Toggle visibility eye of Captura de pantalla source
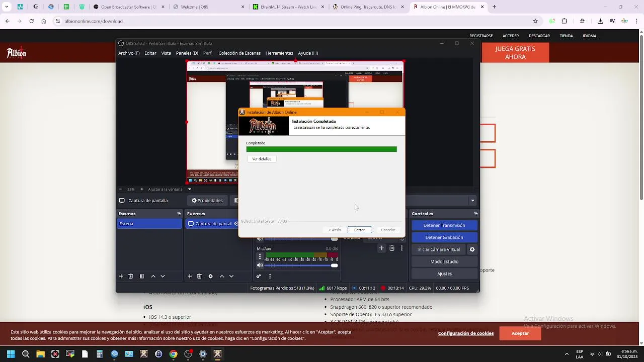This screenshot has width=644, height=362. click(x=236, y=224)
